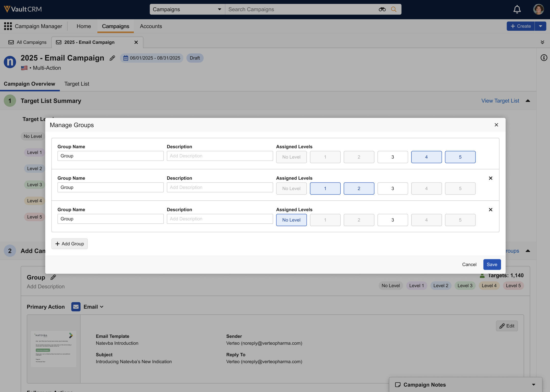Switch to the Accounts tab

[x=151, y=26]
